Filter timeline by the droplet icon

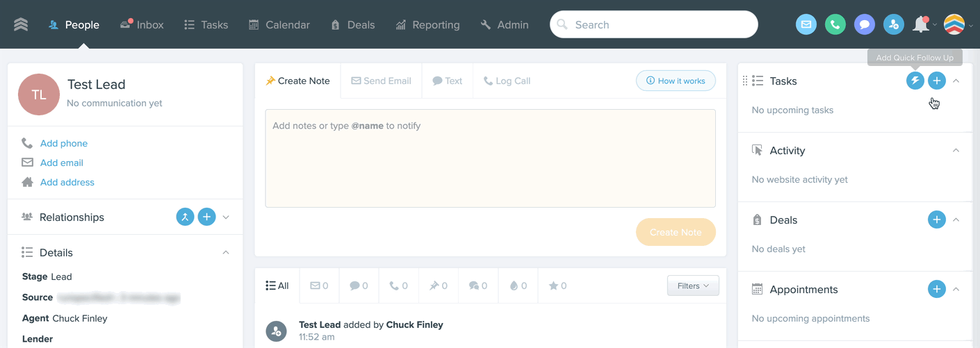[518, 285]
